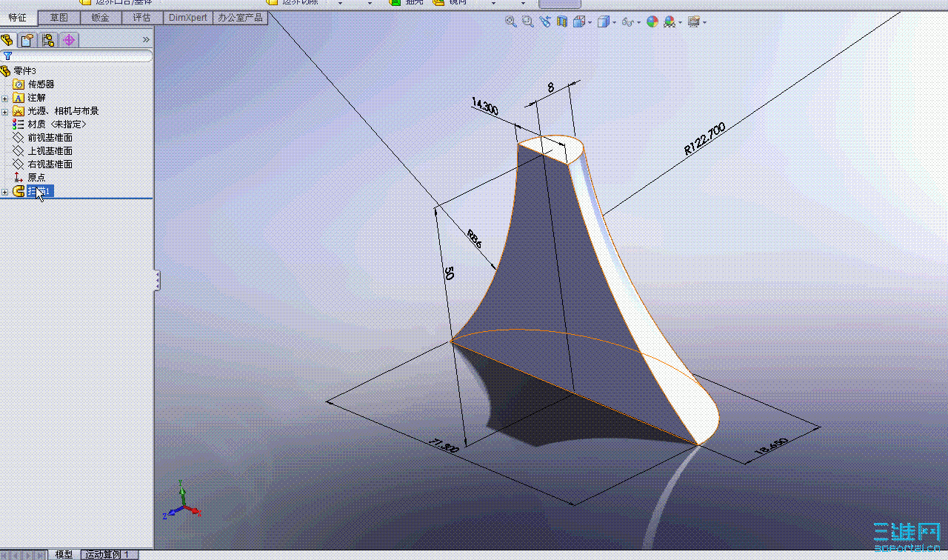Click the View Orientation icon
Viewport: 948px width, 560px height.
point(579,22)
